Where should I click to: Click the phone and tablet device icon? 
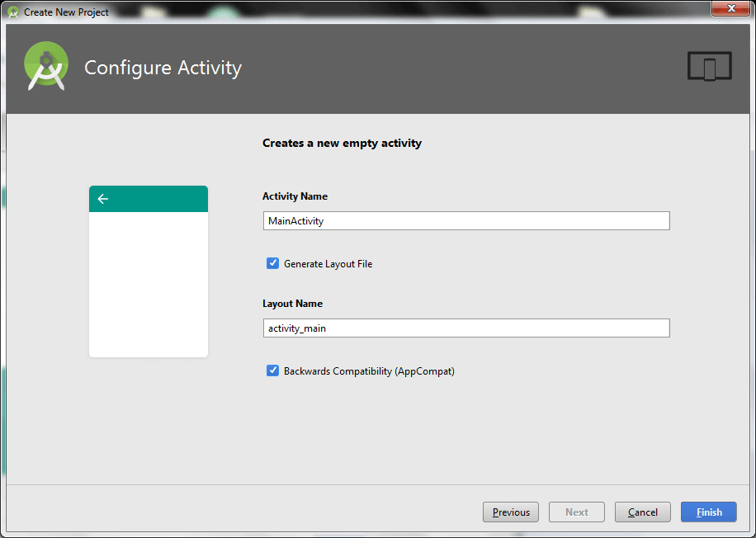coord(709,67)
